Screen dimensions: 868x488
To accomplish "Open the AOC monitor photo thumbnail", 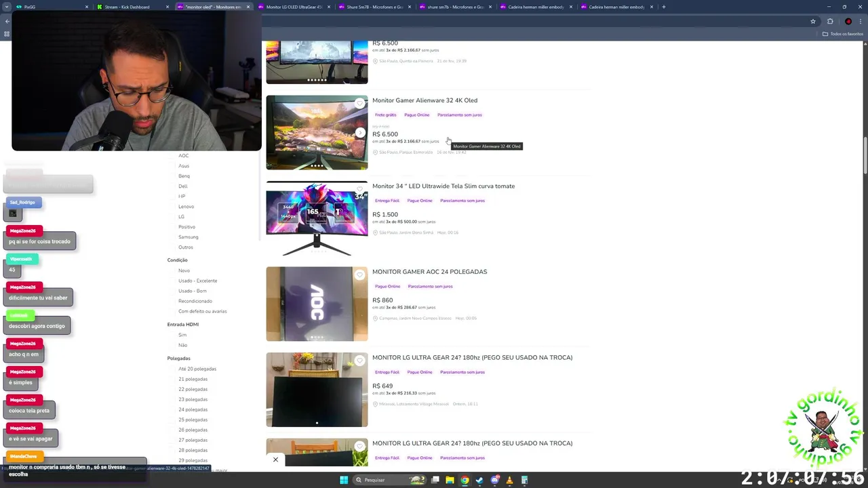I will tap(317, 304).
